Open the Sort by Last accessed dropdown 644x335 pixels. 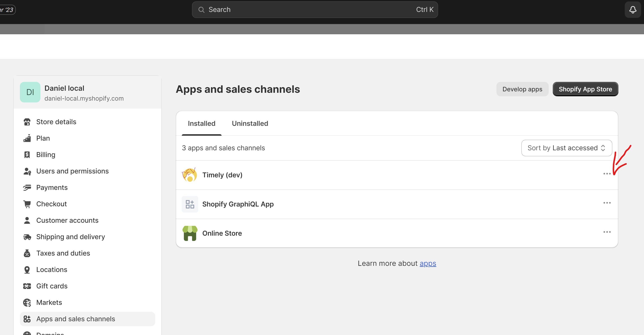pyautogui.click(x=567, y=148)
